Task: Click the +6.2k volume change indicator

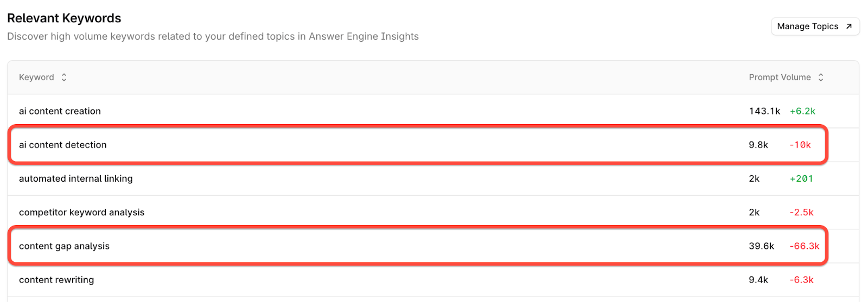Action: 802,111
